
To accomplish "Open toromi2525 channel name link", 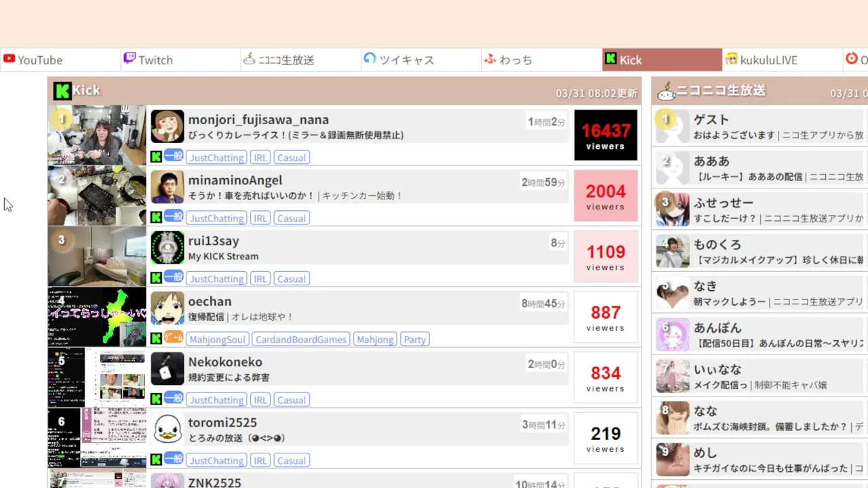I will coord(222,422).
